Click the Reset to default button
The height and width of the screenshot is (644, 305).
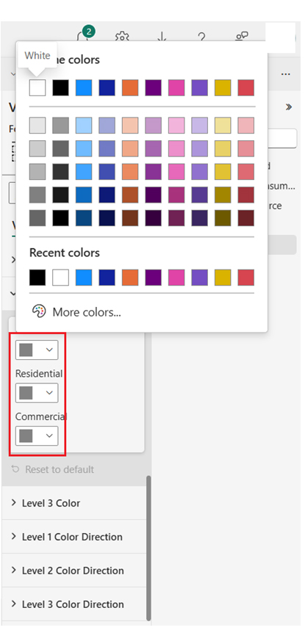[53, 469]
